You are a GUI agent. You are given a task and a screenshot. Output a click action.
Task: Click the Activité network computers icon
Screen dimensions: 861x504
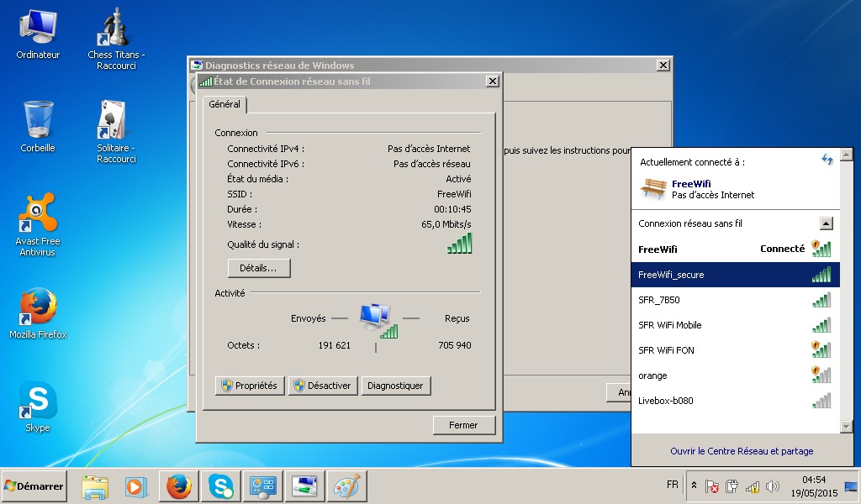coord(378,321)
